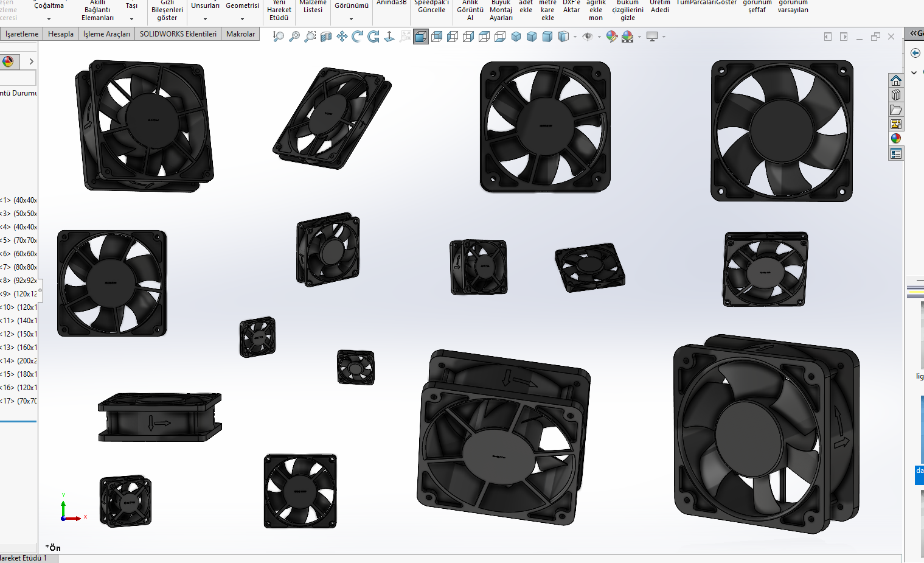Click the task pane back arrow
924x563 pixels.
(x=915, y=53)
